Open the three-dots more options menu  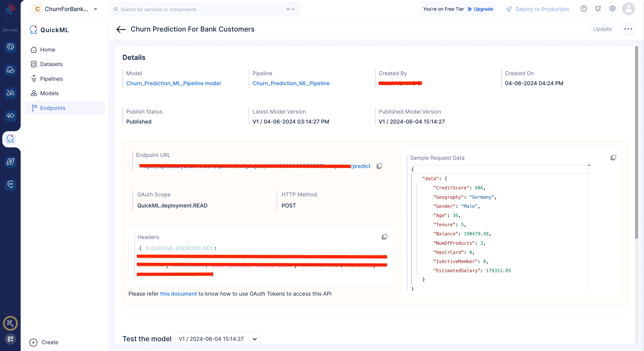point(628,29)
